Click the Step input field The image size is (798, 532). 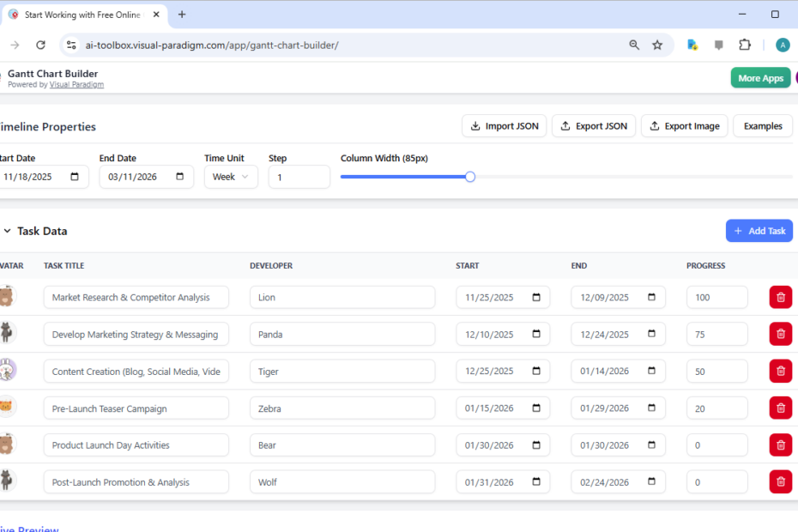click(299, 176)
